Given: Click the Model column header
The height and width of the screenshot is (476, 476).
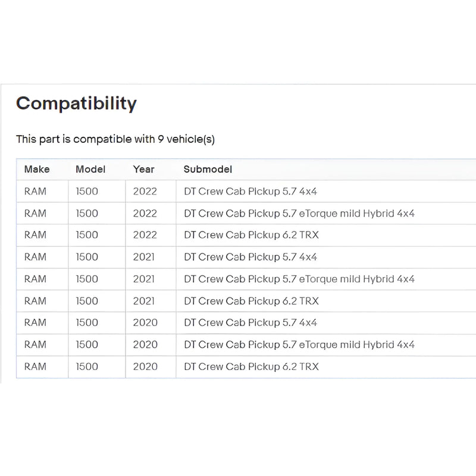Looking at the screenshot, I should pyautogui.click(x=90, y=169).
